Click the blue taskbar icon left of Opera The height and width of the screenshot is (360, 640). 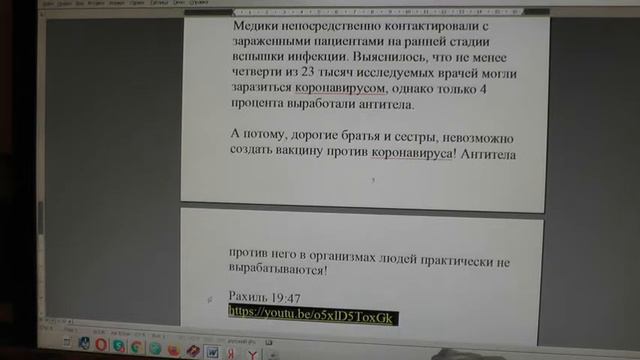[84, 343]
